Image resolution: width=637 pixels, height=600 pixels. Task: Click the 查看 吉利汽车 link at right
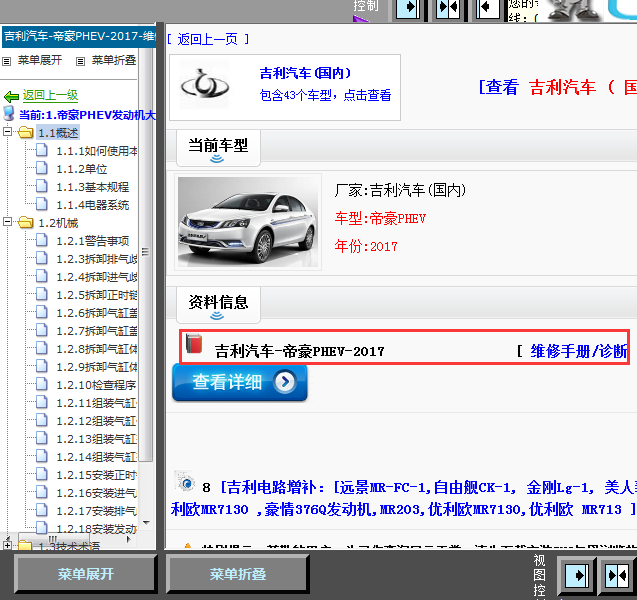557,87
